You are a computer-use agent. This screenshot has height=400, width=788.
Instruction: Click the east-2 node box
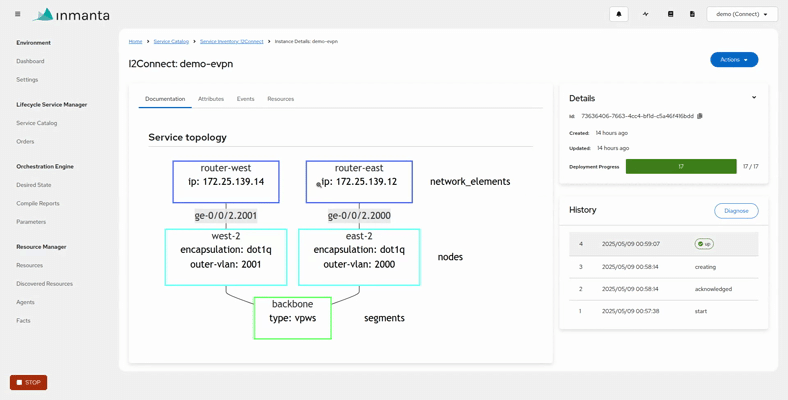coord(359,257)
